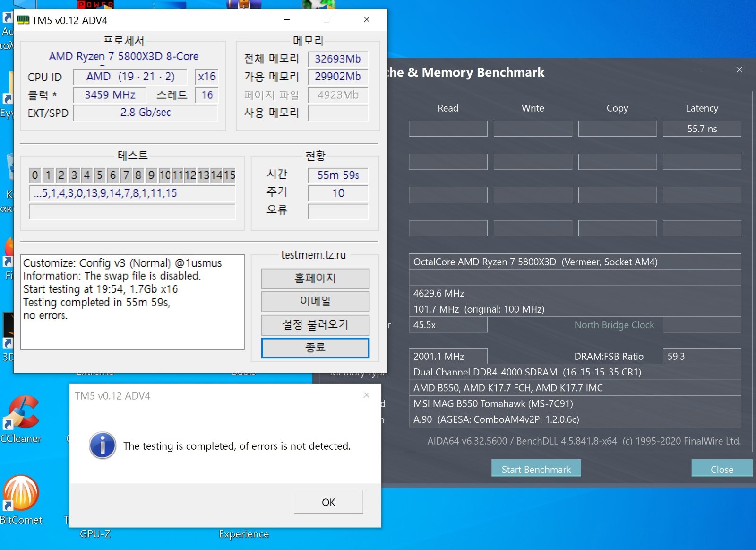The height and width of the screenshot is (550, 756).
Task: Click '59:3' DRAM:FSB ratio value
Action: click(702, 356)
